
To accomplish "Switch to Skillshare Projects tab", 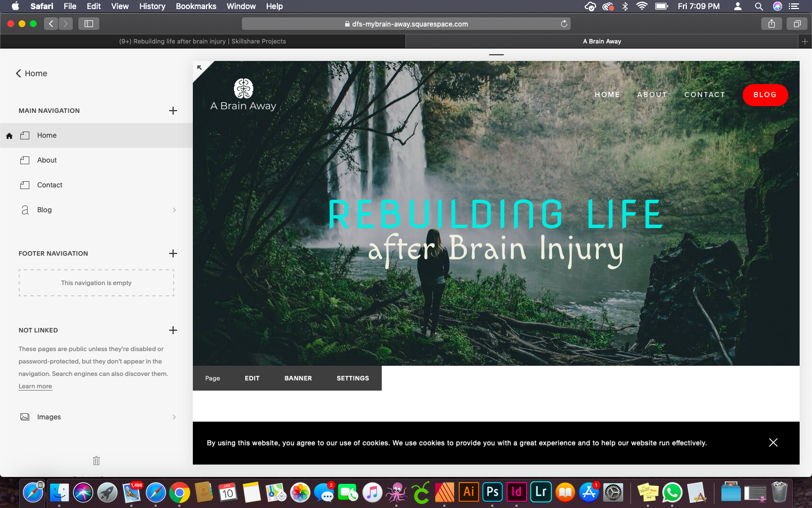I will pyautogui.click(x=202, y=41).
